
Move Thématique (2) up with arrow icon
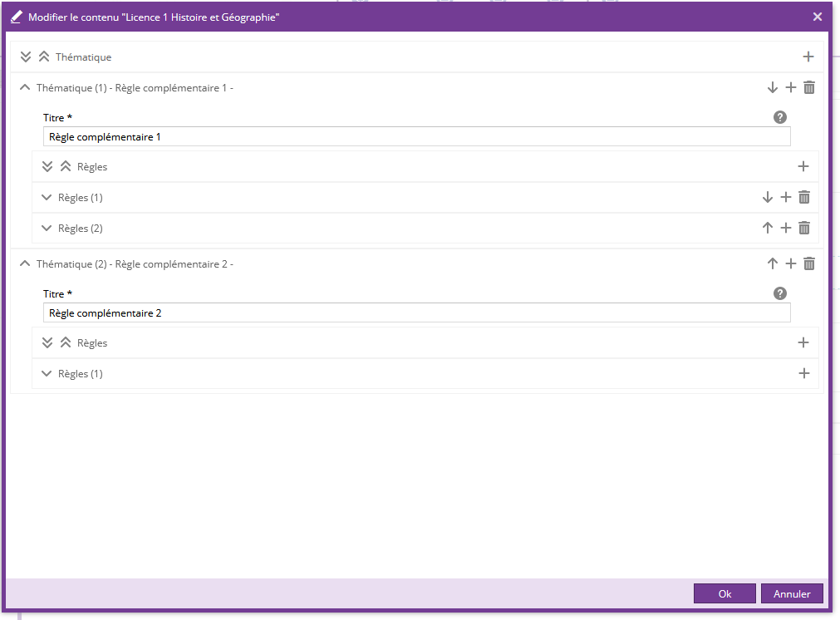point(773,263)
